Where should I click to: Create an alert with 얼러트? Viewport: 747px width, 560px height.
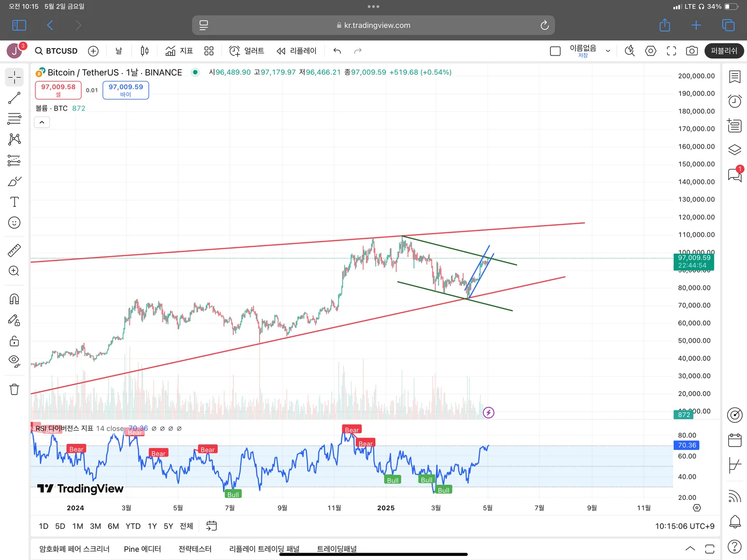pos(247,51)
